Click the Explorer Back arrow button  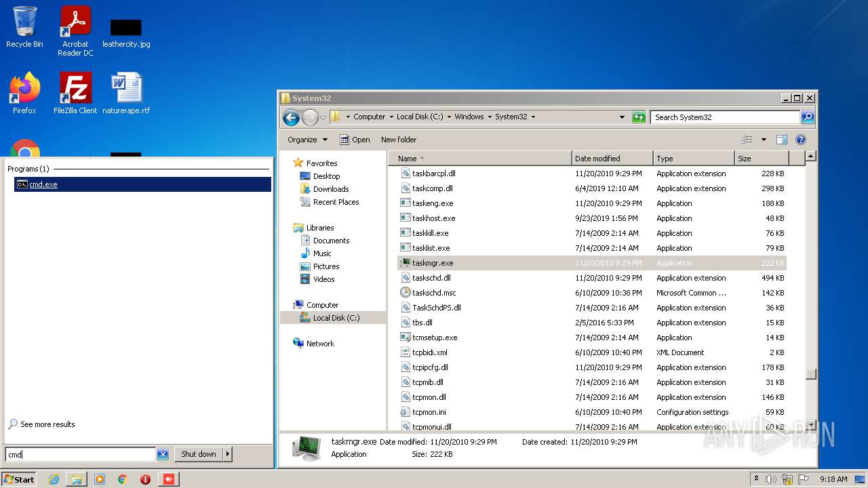coord(292,117)
